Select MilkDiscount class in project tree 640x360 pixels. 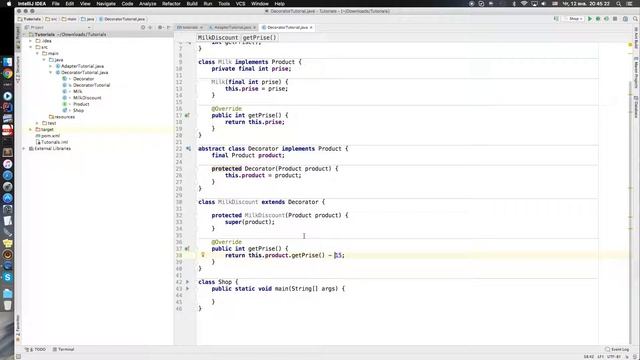click(x=87, y=98)
